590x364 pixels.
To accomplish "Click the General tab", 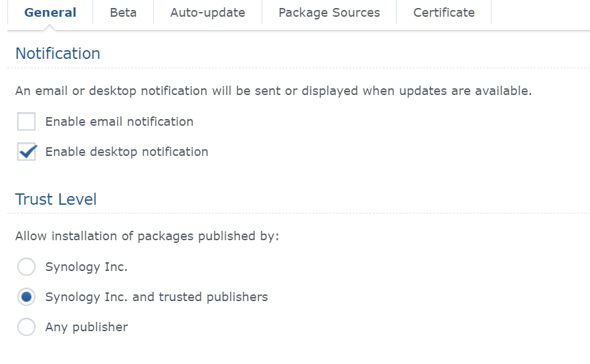I will [x=50, y=13].
